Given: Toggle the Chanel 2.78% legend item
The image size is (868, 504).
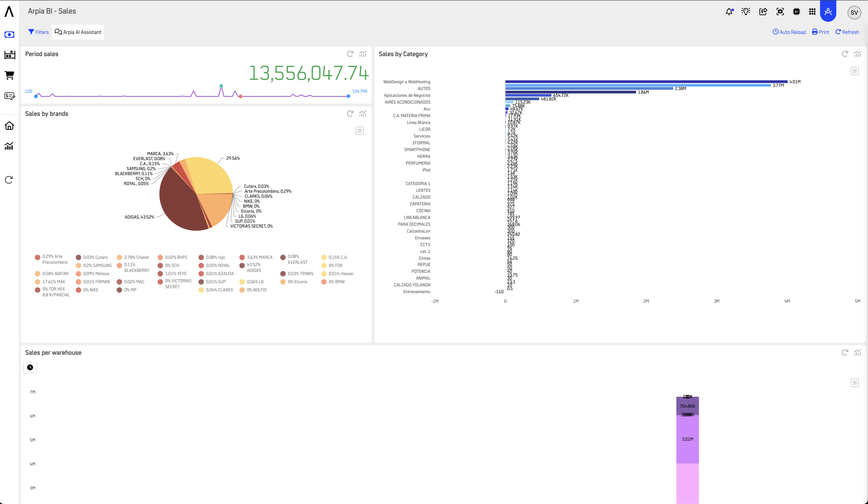Looking at the screenshot, I should (133, 257).
